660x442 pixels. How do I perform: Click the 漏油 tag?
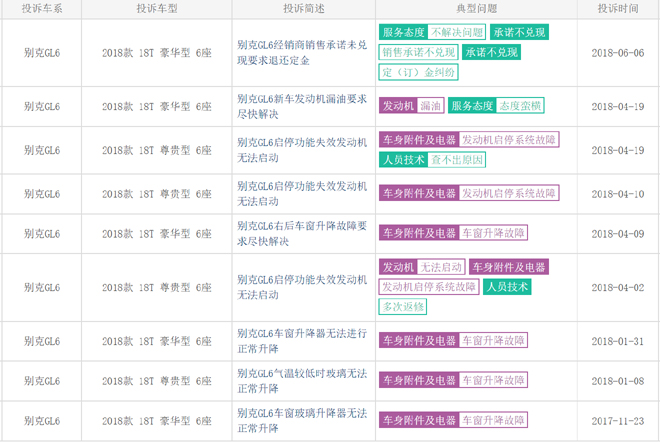pyautogui.click(x=431, y=106)
